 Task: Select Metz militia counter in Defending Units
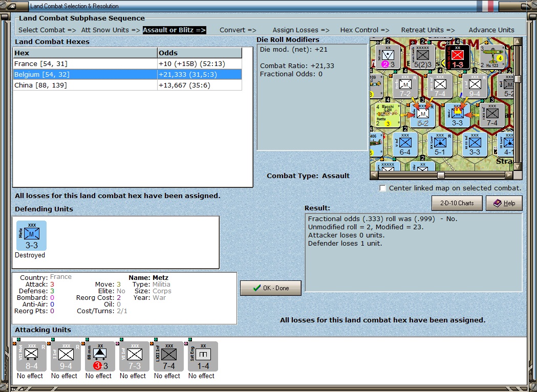click(32, 235)
